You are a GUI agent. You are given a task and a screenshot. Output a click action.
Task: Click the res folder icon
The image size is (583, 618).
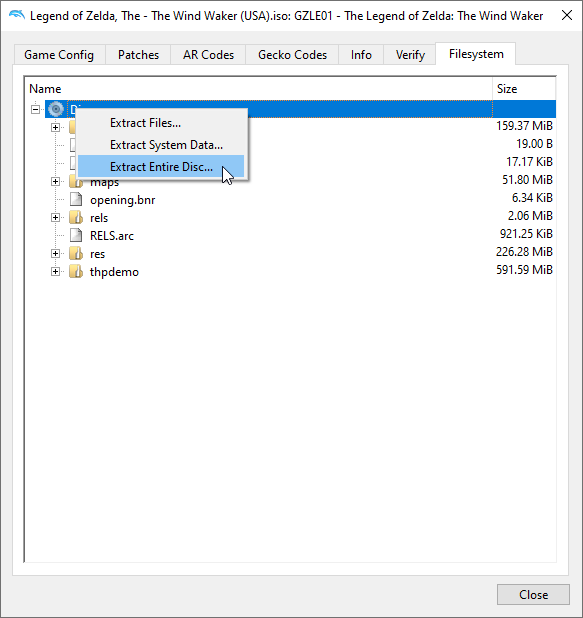coord(76,253)
